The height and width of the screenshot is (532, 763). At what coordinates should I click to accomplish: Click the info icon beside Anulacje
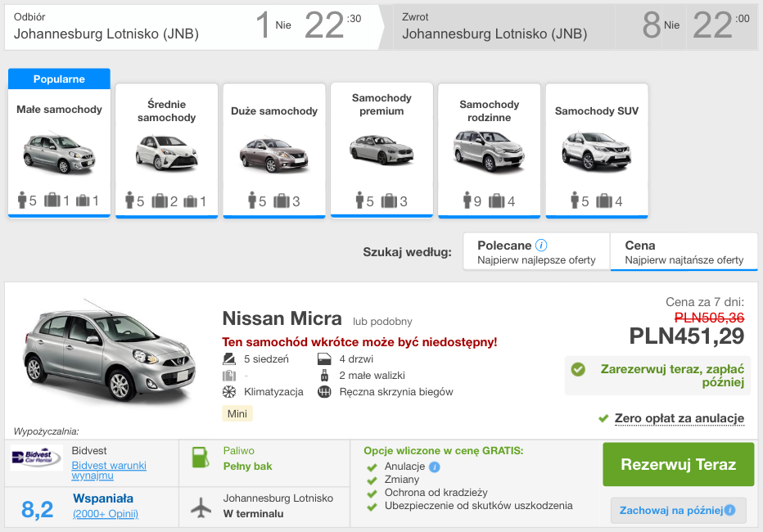click(x=435, y=467)
